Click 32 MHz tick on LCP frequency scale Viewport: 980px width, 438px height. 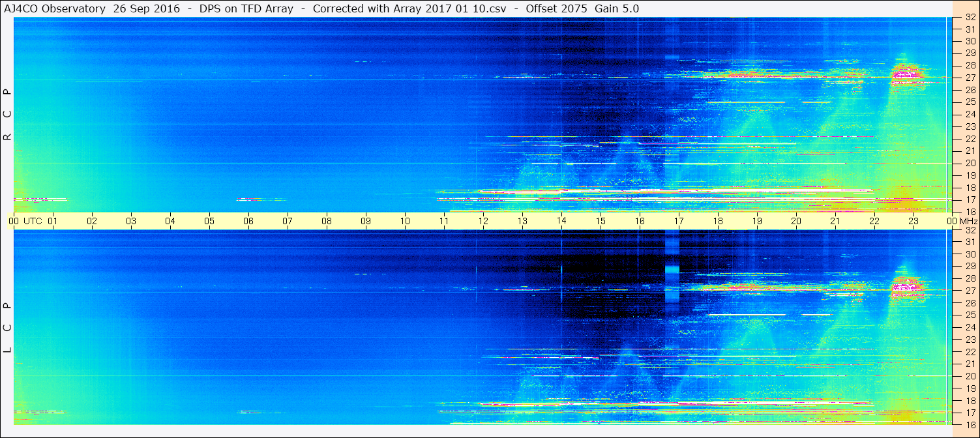point(970,230)
